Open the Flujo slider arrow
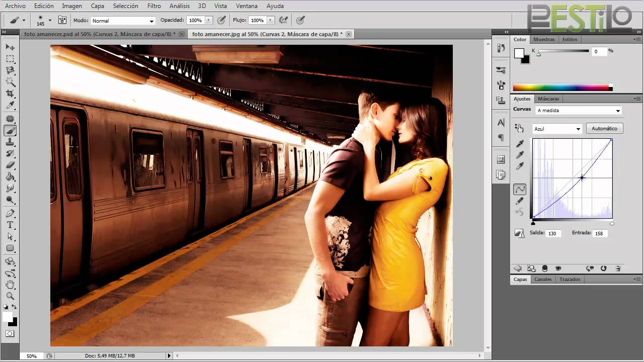The height and width of the screenshot is (362, 644). point(271,20)
